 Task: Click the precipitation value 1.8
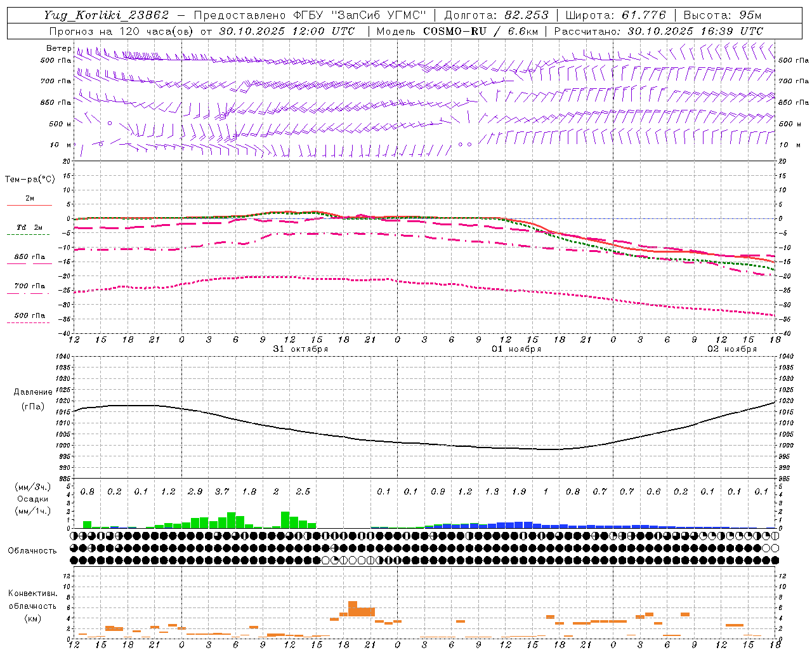[249, 491]
